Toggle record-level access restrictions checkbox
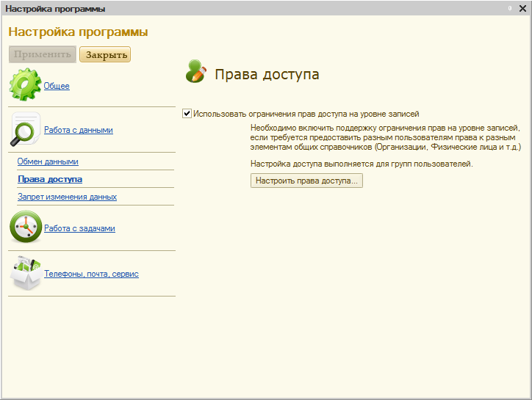The height and width of the screenshot is (400, 532). [x=187, y=114]
